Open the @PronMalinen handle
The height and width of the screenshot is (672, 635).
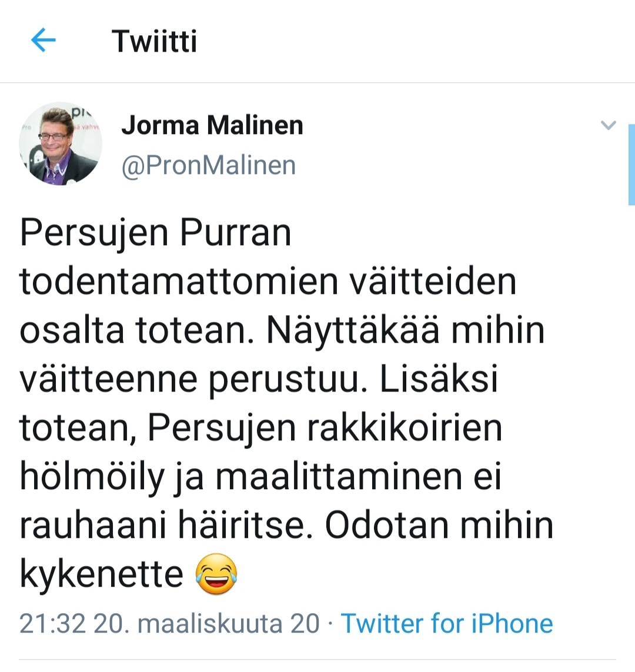tap(208, 165)
